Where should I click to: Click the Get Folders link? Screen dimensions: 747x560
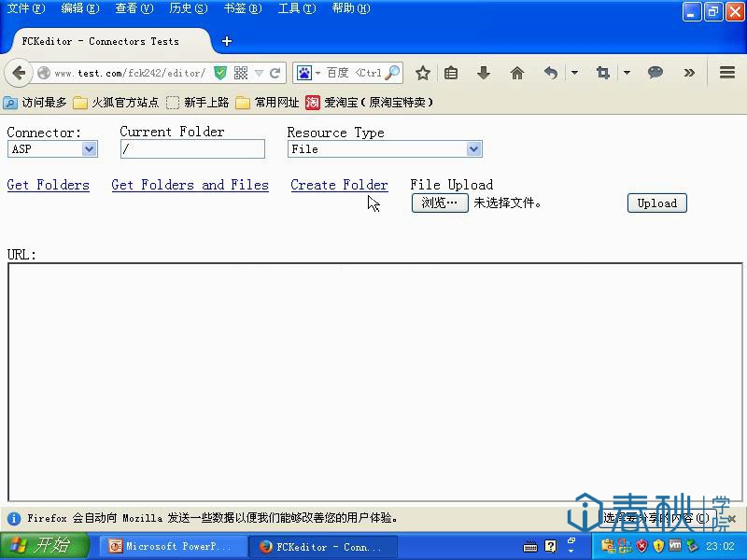pos(49,185)
